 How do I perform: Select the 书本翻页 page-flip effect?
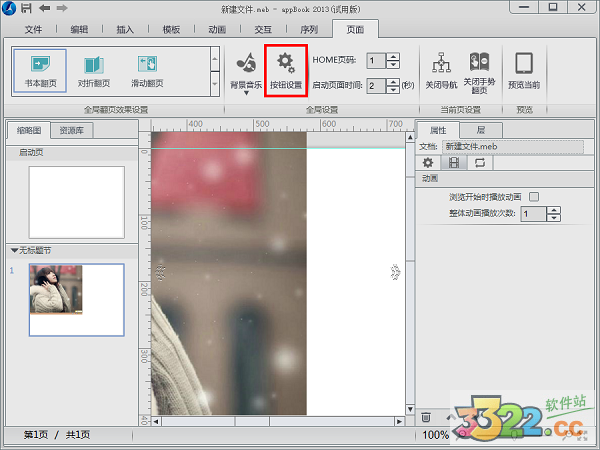[40, 71]
